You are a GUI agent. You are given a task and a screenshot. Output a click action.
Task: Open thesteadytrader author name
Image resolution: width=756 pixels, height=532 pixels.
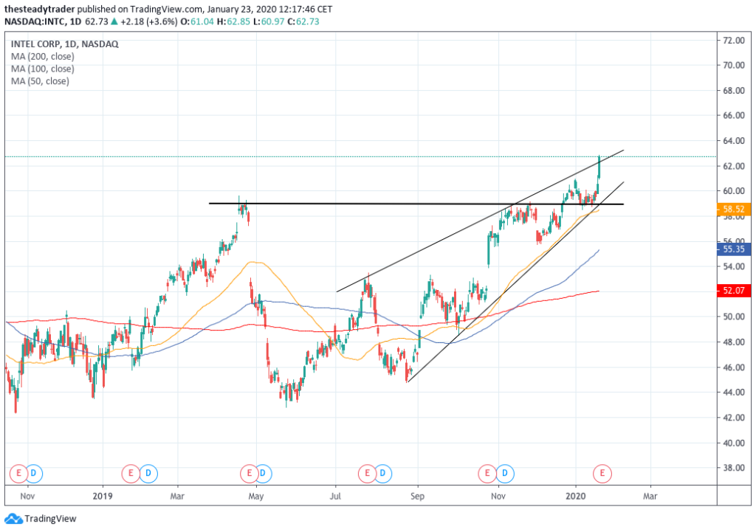point(40,9)
